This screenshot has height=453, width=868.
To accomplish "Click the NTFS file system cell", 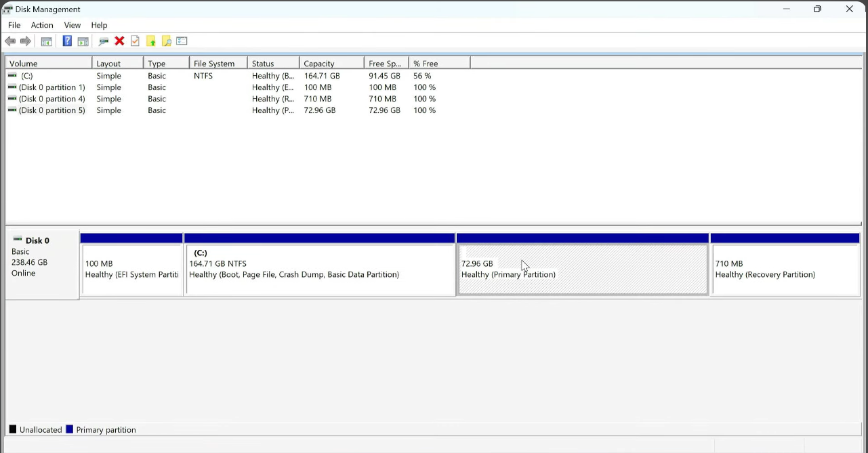I will click(203, 76).
